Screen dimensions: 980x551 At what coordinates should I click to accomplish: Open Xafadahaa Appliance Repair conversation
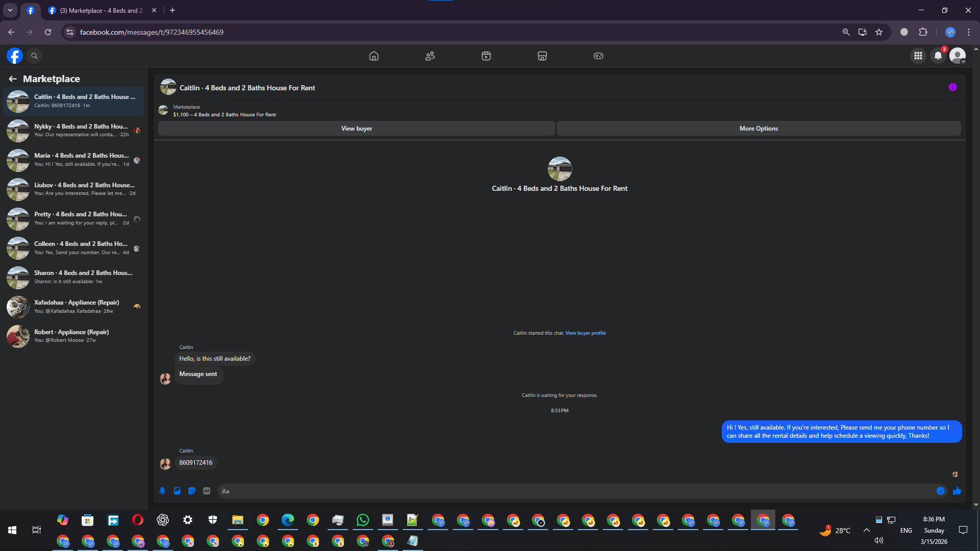[73, 307]
